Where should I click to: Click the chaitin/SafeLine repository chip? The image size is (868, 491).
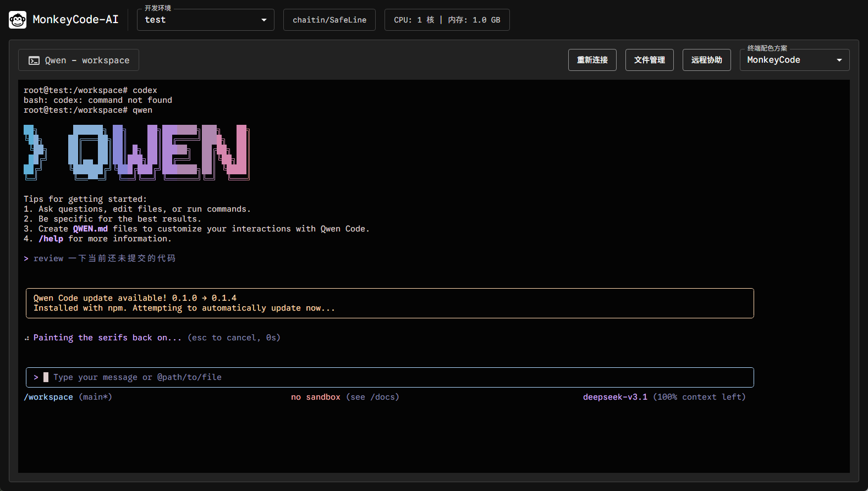tap(329, 20)
